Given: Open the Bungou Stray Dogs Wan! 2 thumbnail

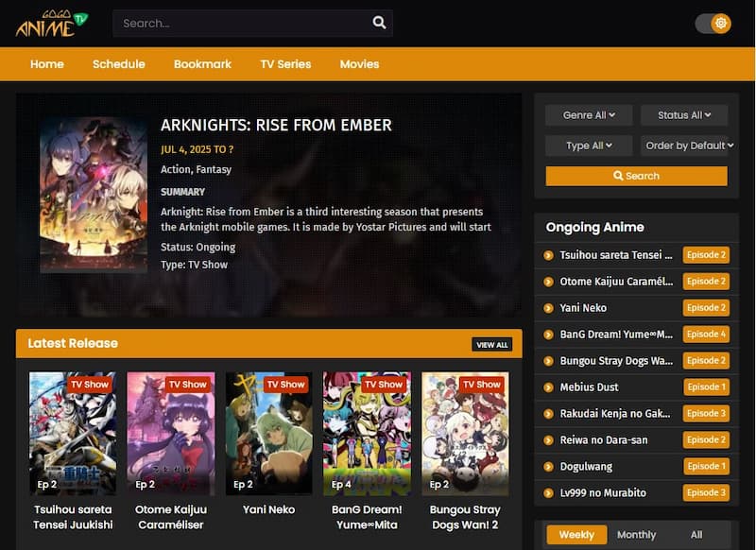Looking at the screenshot, I should tap(465, 434).
